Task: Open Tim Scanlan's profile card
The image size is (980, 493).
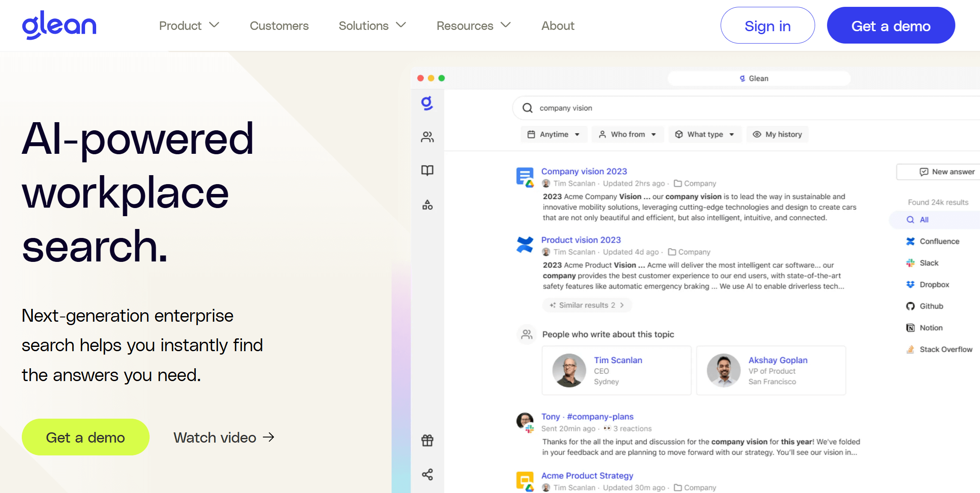Action: coord(616,370)
